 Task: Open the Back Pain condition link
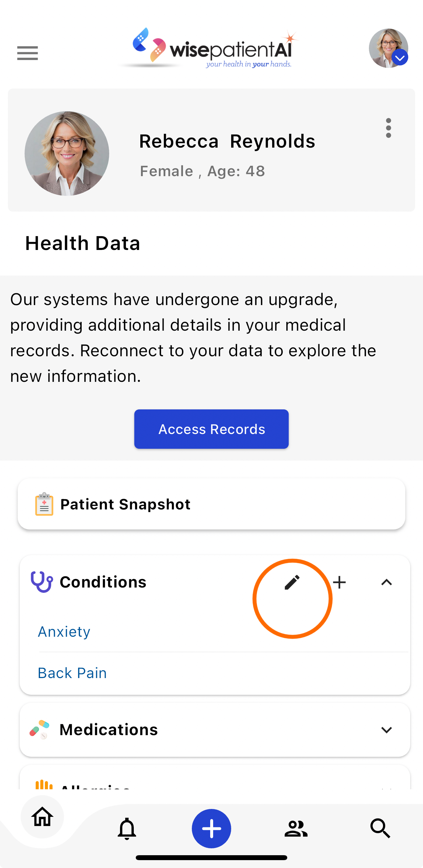[72, 673]
